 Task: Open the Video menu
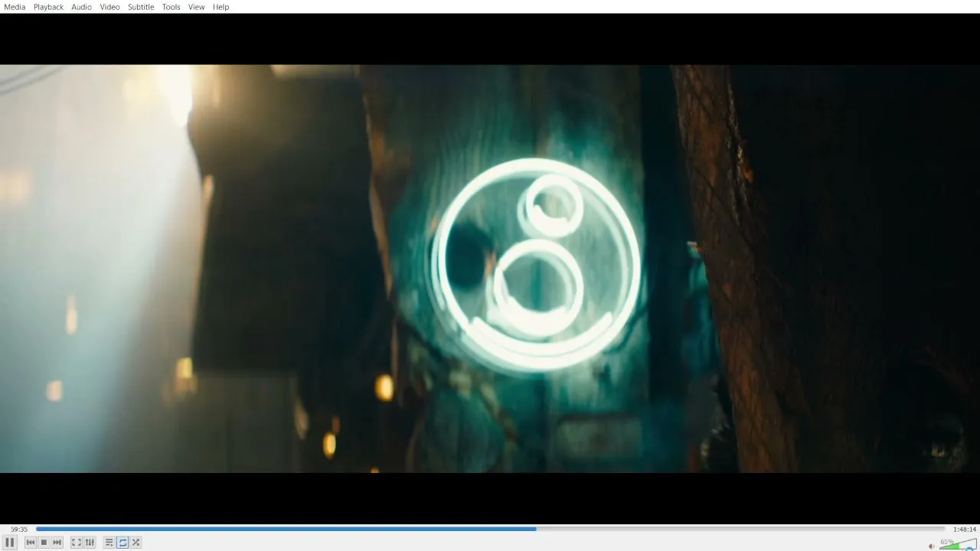pos(109,7)
